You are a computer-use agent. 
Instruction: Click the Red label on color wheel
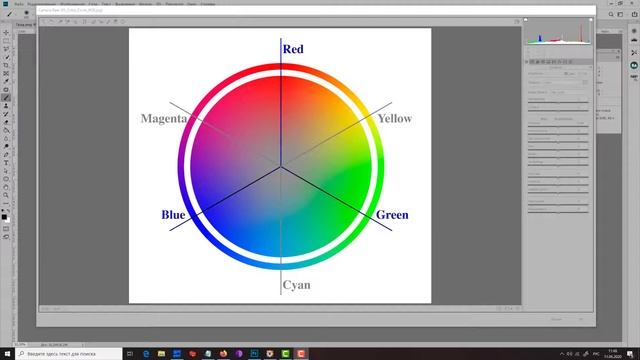coord(293,49)
